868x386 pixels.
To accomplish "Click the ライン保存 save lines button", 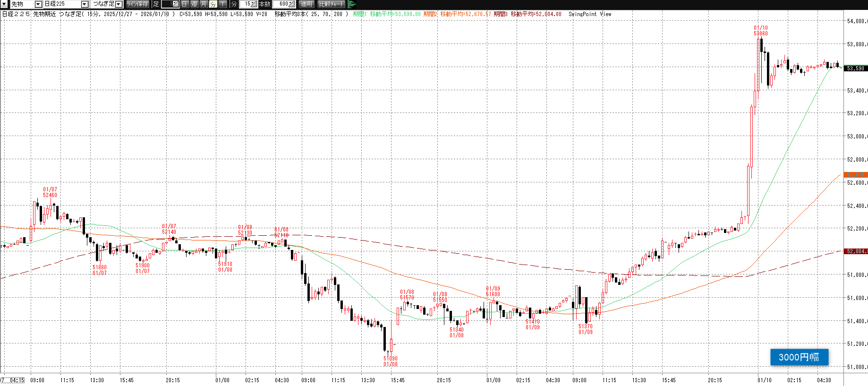I will 137,4.
